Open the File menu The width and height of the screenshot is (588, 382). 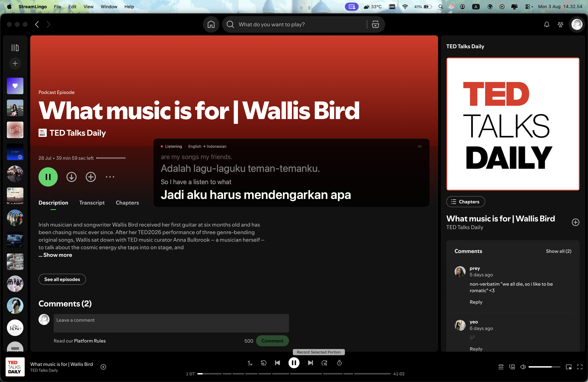[x=57, y=7]
